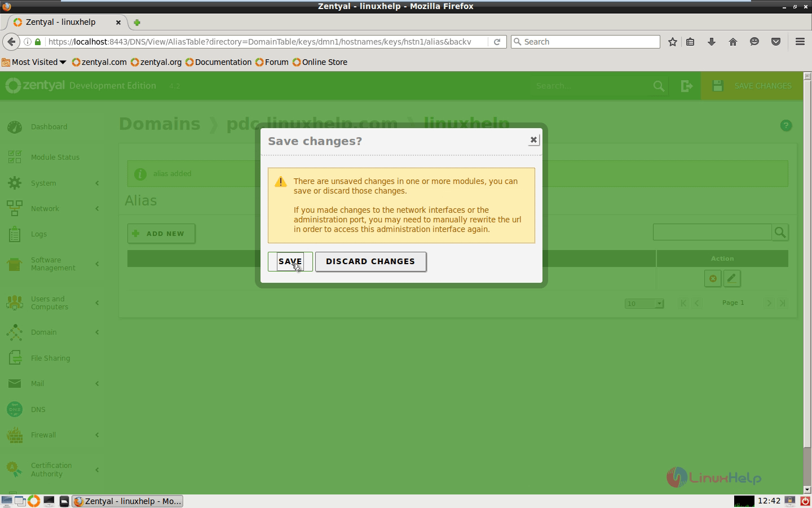Open the Online Store bookmark
Image resolution: width=812 pixels, height=508 pixels.
tap(320, 62)
